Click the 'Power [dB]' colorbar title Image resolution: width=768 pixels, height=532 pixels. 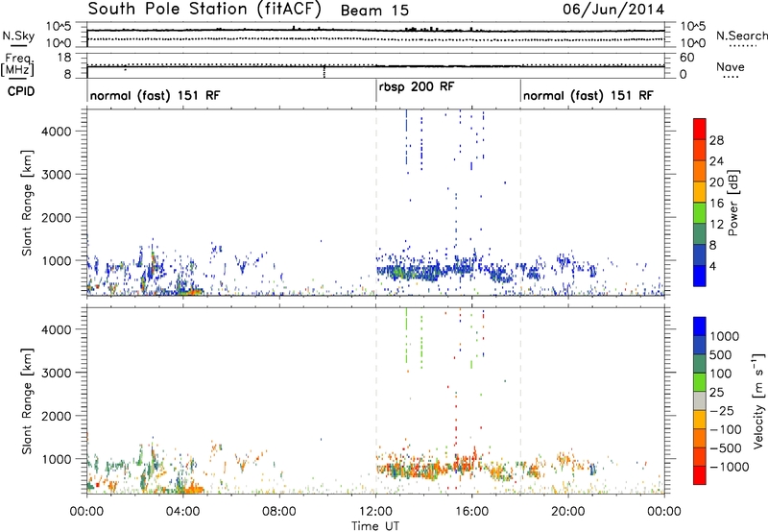(x=732, y=203)
